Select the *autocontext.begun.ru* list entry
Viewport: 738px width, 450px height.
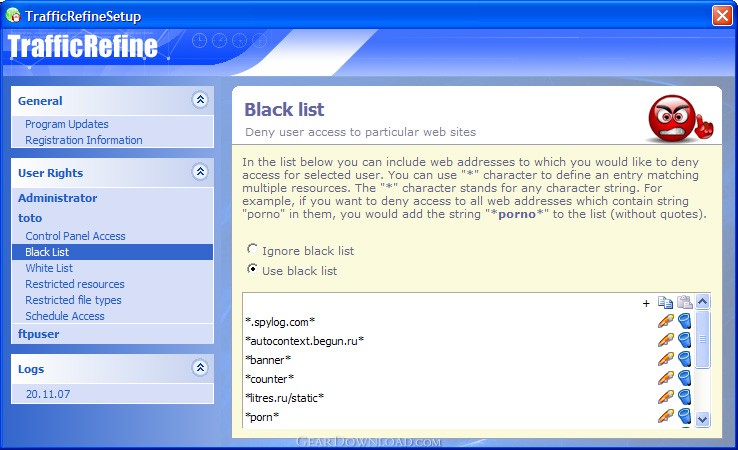pyautogui.click(x=305, y=341)
